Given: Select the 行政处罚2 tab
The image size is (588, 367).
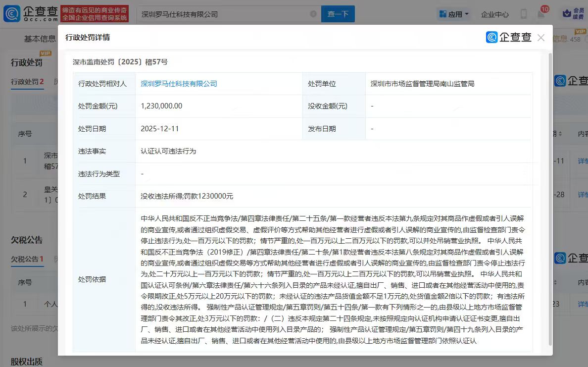Looking at the screenshot, I should click(x=27, y=82).
